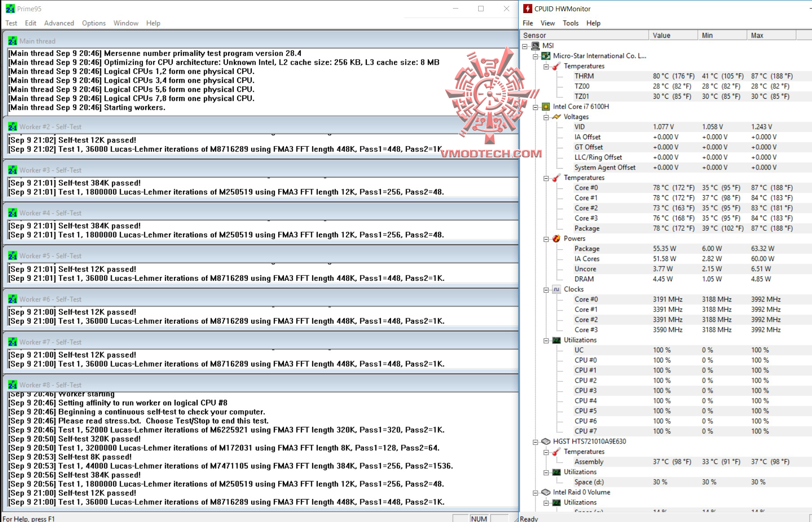Collapse the Micro-Star International node
The width and height of the screenshot is (812, 522).
point(535,56)
